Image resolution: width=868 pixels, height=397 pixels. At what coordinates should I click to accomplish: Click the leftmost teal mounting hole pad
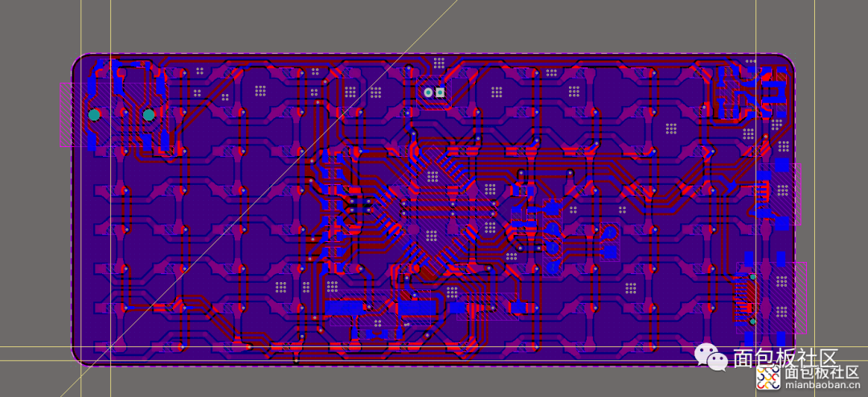tap(94, 115)
